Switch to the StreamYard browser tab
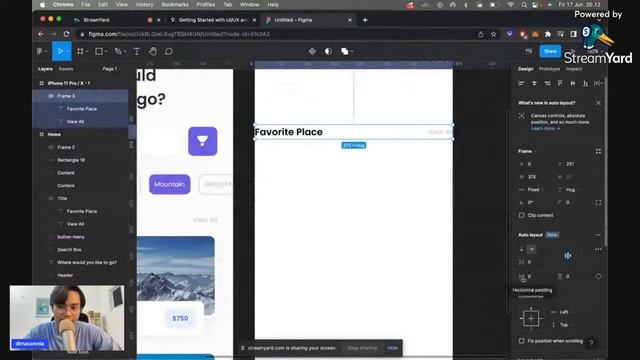 click(x=116, y=20)
